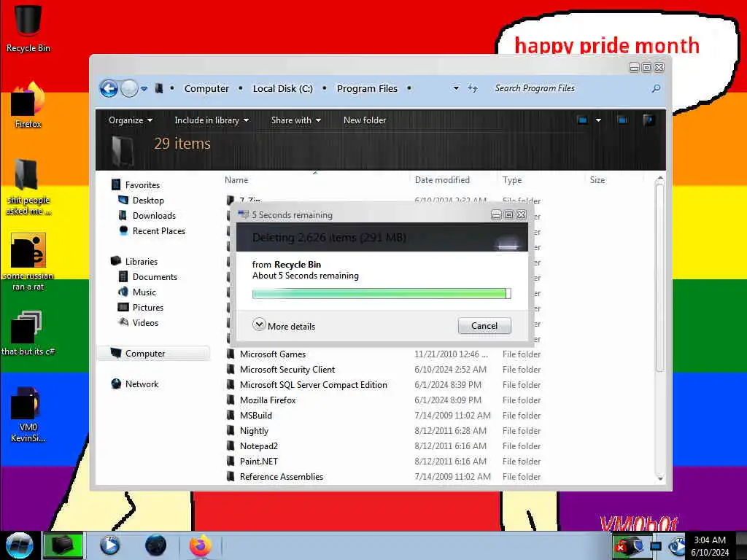This screenshot has width=747, height=560.
Task: Click the deletion progress bar
Action: click(x=381, y=293)
